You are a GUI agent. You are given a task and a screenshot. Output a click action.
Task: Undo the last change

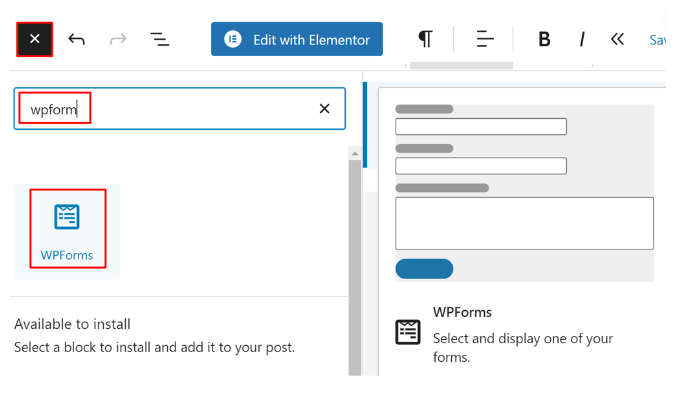77,39
